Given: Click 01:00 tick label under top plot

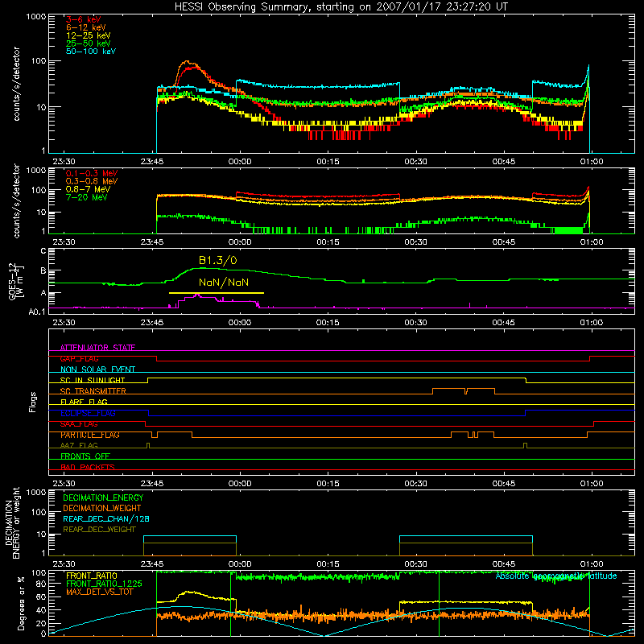Looking at the screenshot, I should 592,162.
